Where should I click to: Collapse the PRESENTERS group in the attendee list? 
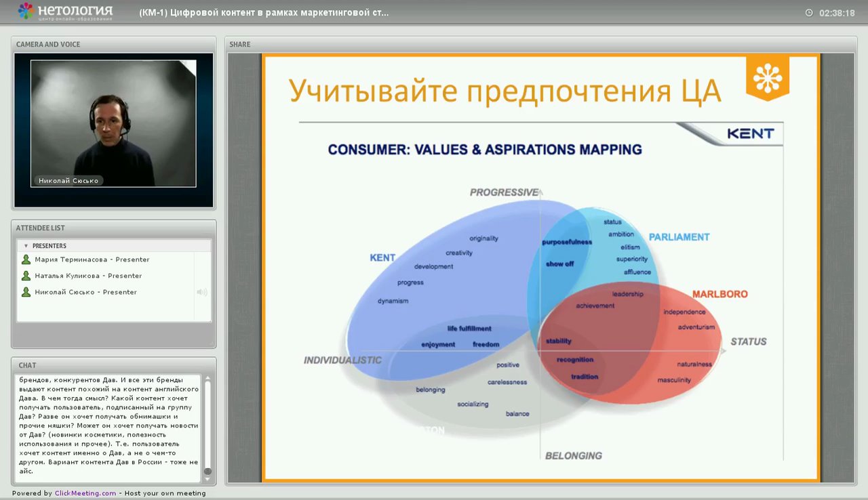tap(25, 245)
